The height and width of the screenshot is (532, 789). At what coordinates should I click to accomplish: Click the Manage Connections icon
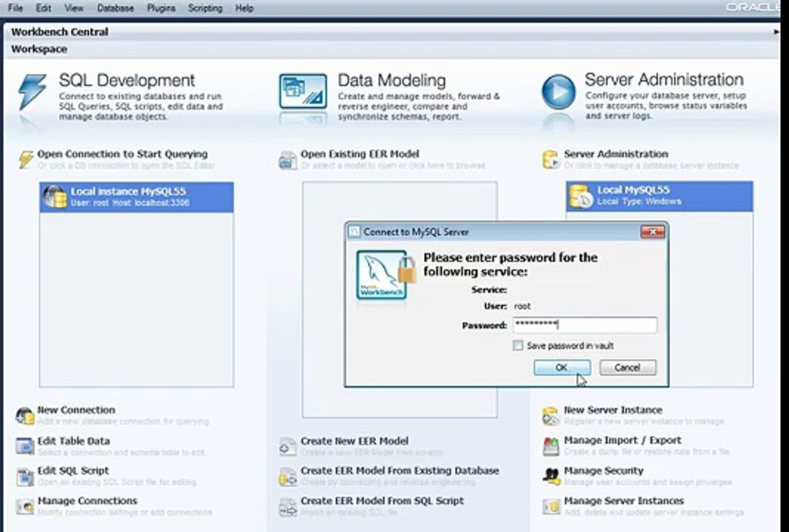[24, 506]
